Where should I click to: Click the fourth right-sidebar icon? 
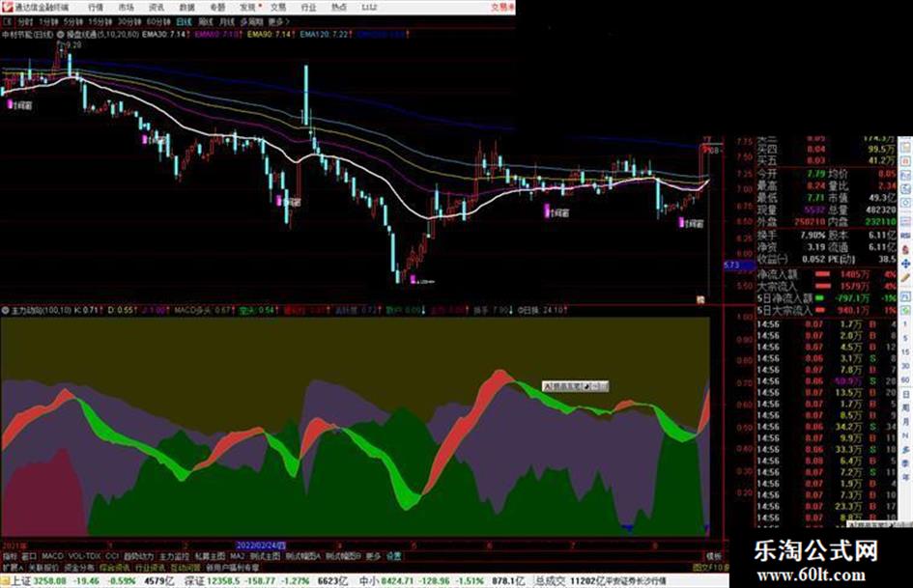[906, 189]
